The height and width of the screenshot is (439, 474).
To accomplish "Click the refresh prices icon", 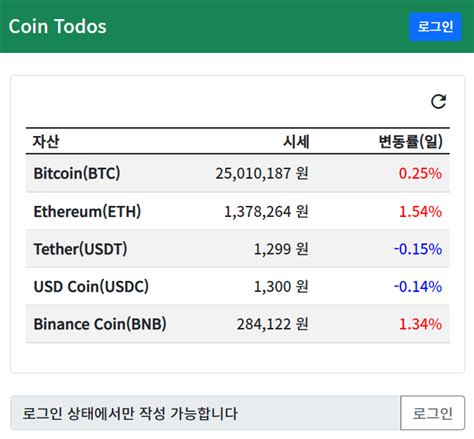I will click(438, 102).
